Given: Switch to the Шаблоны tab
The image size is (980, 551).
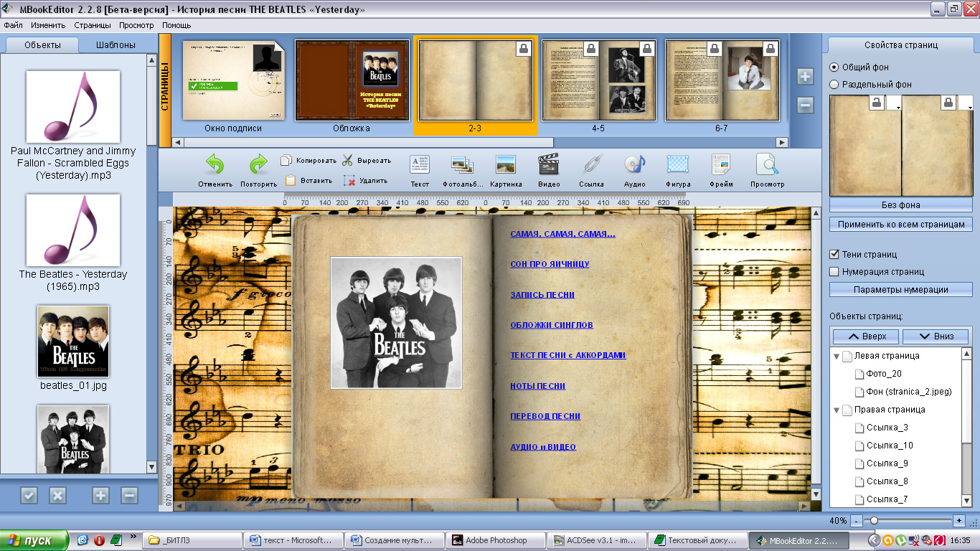Looking at the screenshot, I should point(116,44).
